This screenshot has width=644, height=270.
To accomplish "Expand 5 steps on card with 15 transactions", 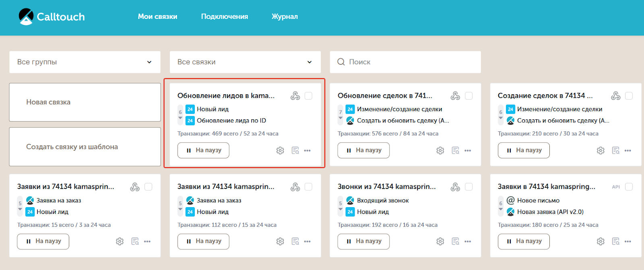I will coord(20,206).
